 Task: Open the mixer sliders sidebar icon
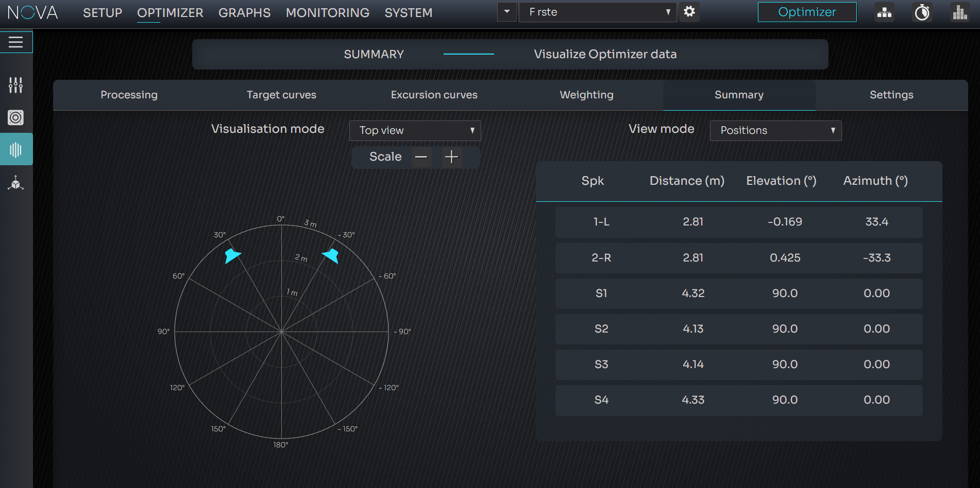(x=16, y=85)
